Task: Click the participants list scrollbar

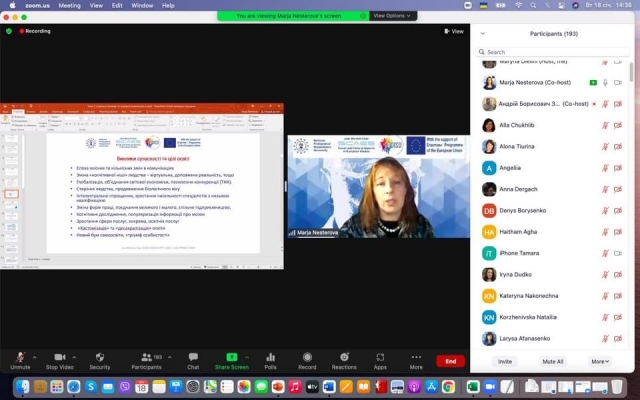Action: coord(631,72)
